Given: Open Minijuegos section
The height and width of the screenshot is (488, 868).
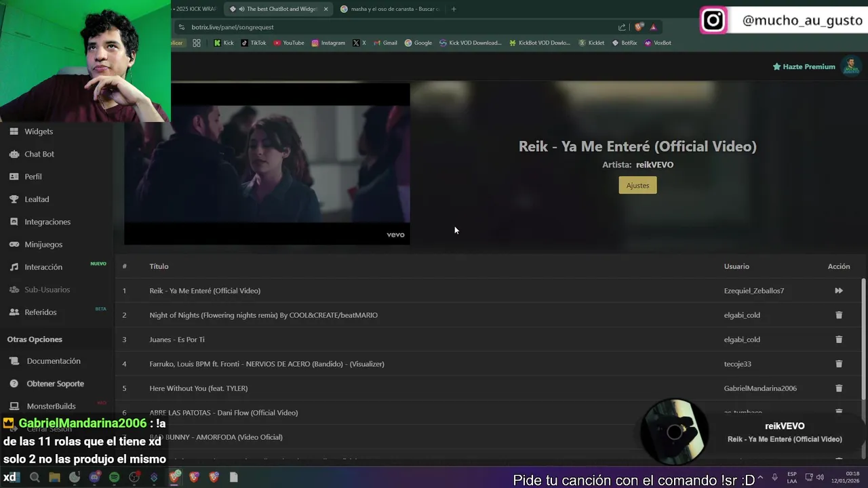Looking at the screenshot, I should [43, 244].
